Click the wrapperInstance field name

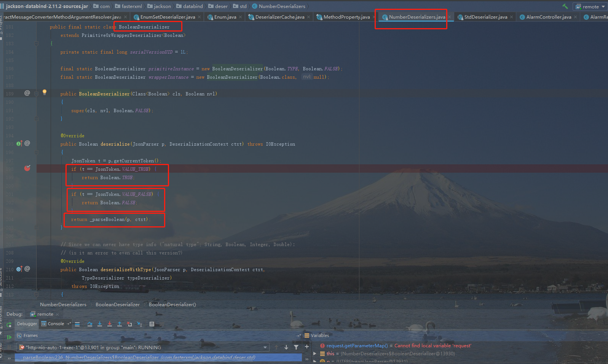[x=168, y=77]
